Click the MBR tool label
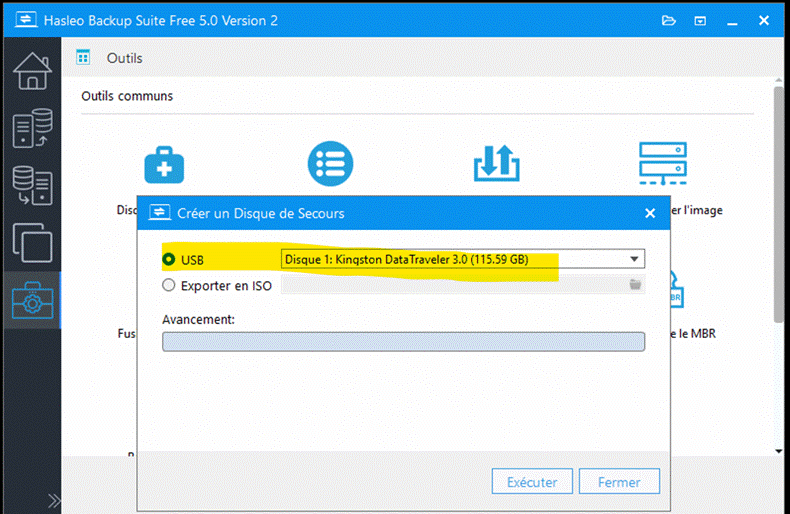790x514 pixels. tap(693, 333)
